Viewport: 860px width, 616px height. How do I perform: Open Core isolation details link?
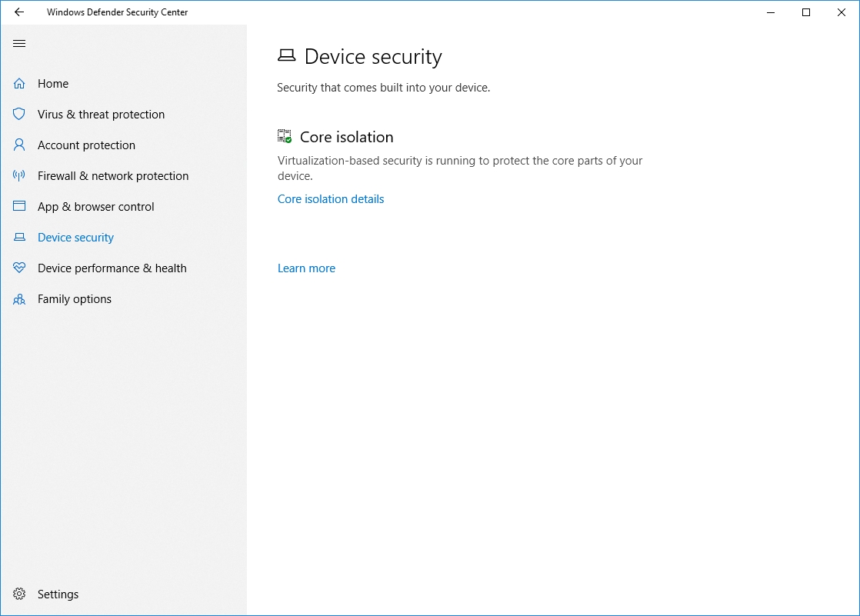(x=331, y=199)
